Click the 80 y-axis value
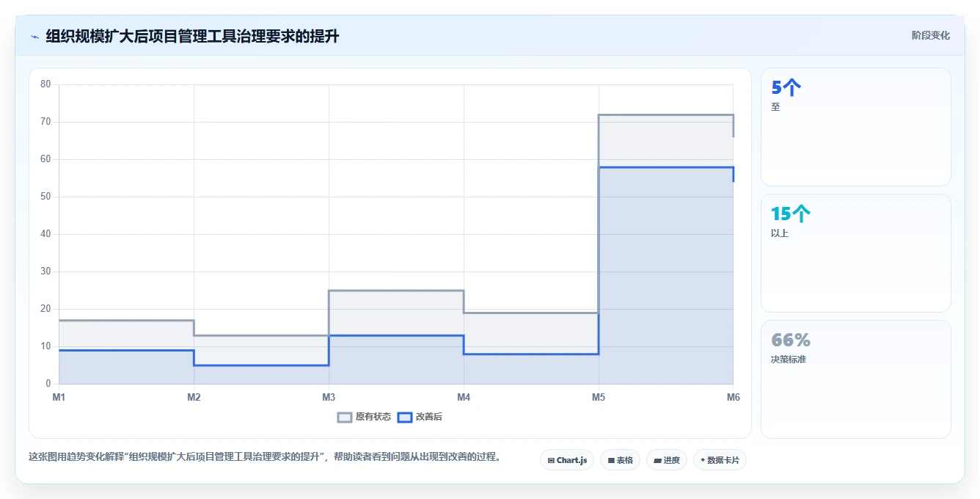Image resolution: width=980 pixels, height=499 pixels. click(x=45, y=84)
